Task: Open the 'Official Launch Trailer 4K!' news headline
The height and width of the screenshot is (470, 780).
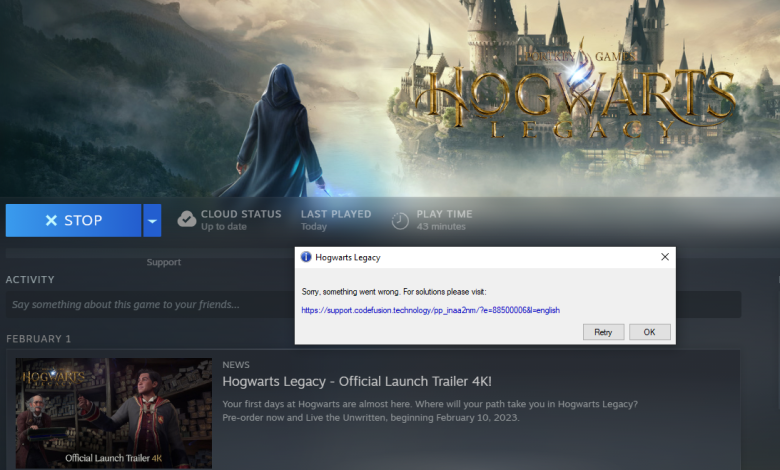Action: pos(357,381)
